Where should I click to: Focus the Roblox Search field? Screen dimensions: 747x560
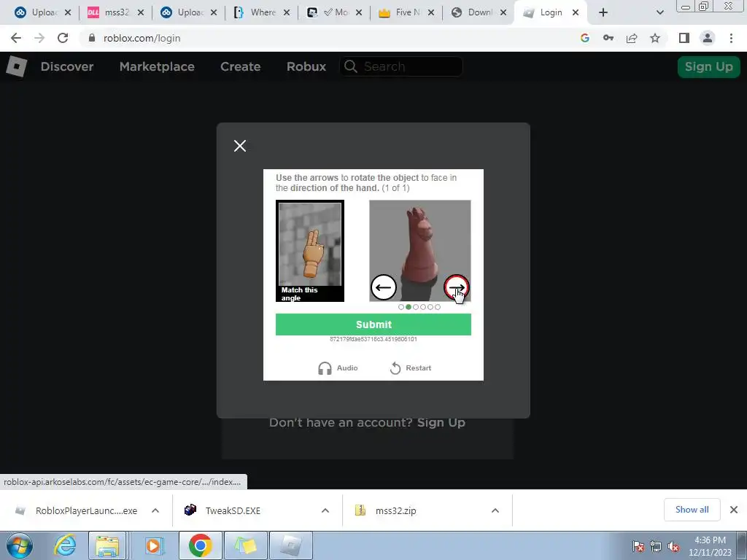401,66
